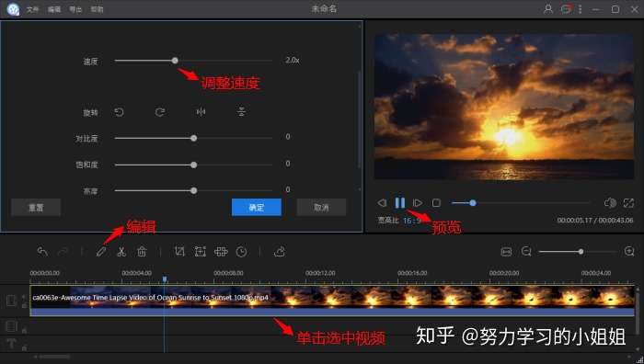
Task: Open the clock duration tool
Action: (x=241, y=252)
